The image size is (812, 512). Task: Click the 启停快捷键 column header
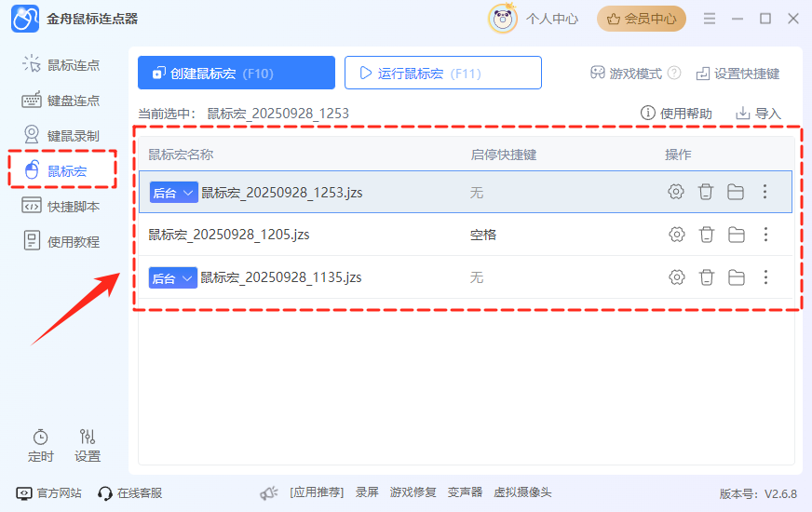point(504,155)
